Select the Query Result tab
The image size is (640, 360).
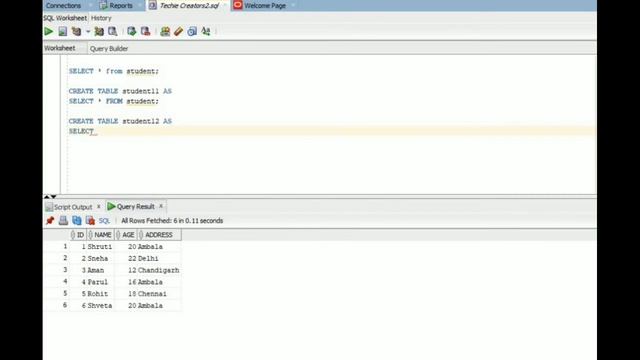(136, 207)
